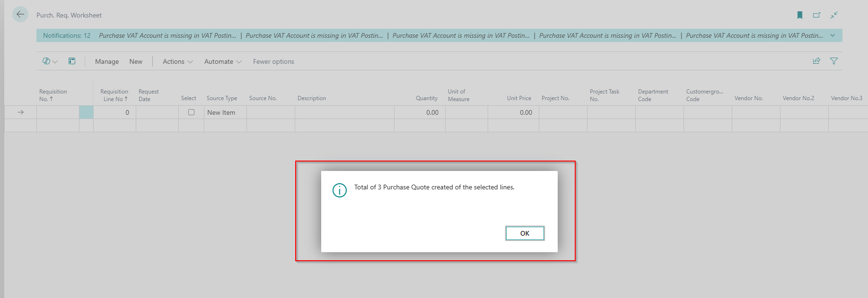868x298 pixels.
Task: Open the view layout icon dropdown
Action: coord(50,61)
